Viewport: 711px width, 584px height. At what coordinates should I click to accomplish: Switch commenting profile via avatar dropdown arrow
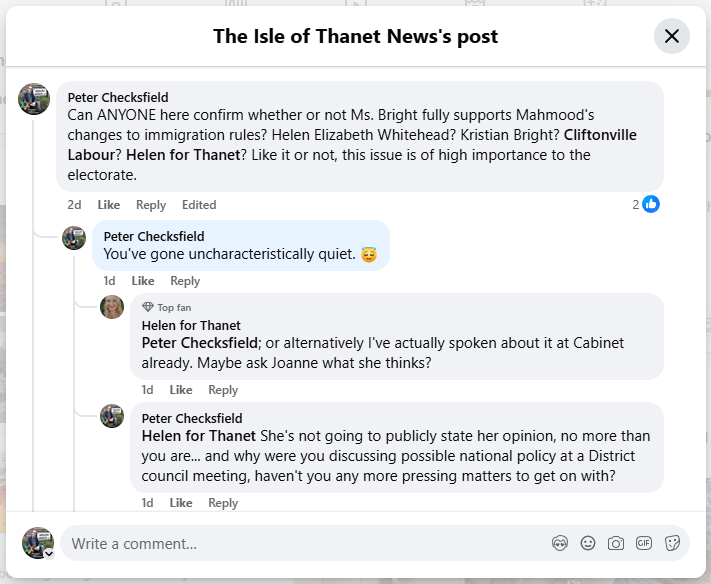click(49, 554)
